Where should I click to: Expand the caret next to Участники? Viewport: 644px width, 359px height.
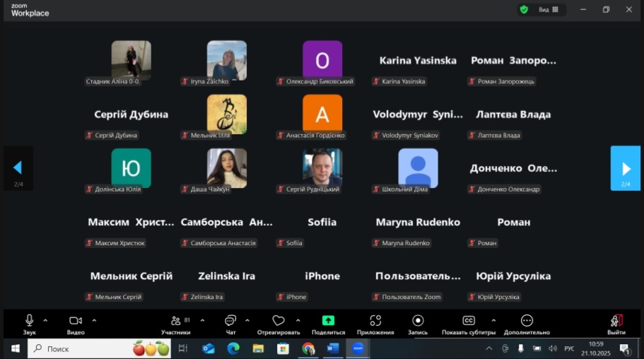202,320
